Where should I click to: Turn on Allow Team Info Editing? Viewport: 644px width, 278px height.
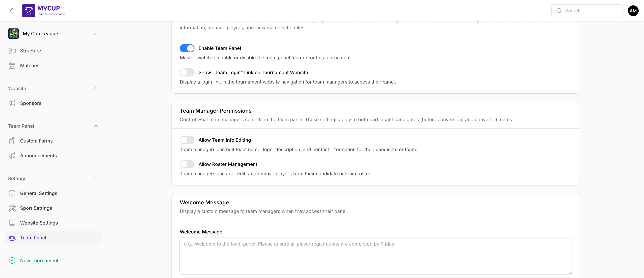(187, 140)
